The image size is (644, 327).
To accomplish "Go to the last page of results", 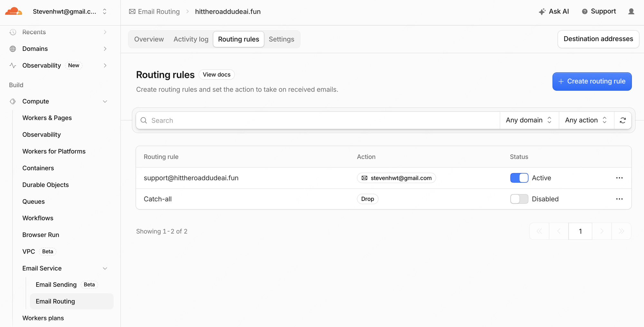I will click(x=621, y=231).
